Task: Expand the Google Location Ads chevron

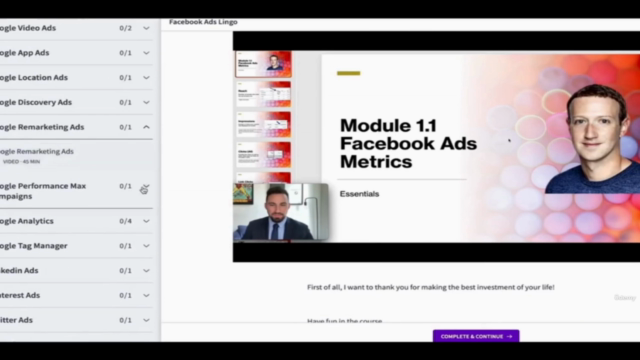Action: (x=146, y=78)
